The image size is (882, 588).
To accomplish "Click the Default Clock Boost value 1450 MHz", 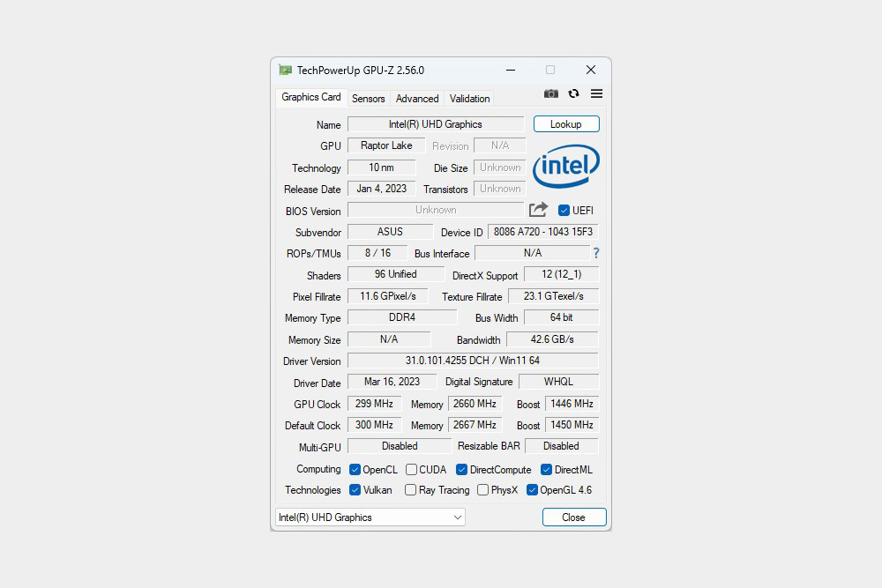I will tap(572, 425).
